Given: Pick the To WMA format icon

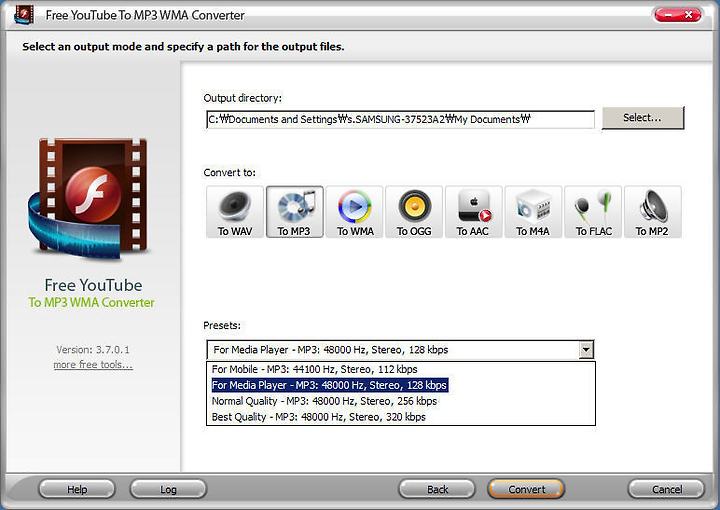Looking at the screenshot, I should click(x=354, y=212).
